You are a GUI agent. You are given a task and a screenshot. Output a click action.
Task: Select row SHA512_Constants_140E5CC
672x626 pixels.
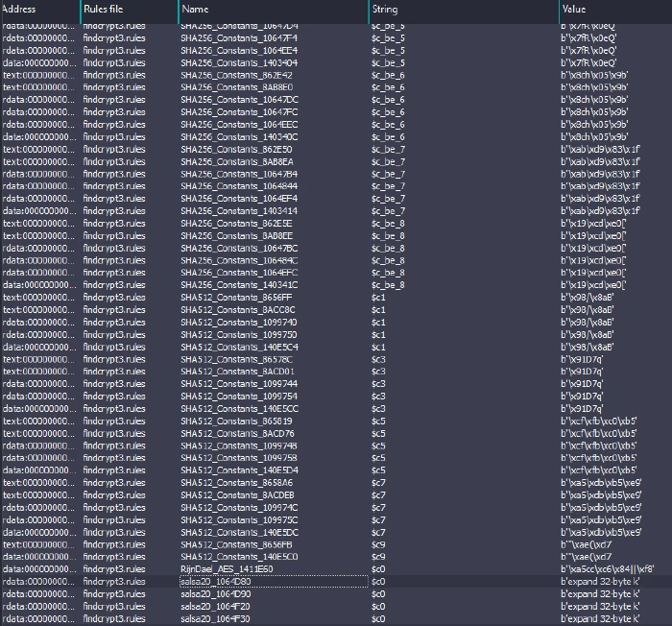pyautogui.click(x=336, y=409)
